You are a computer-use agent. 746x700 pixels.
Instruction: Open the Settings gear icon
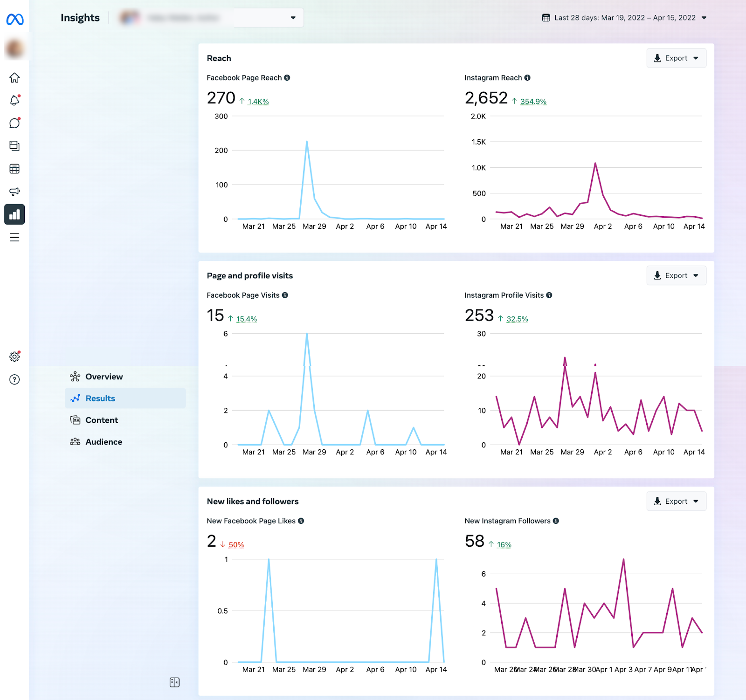click(x=14, y=357)
